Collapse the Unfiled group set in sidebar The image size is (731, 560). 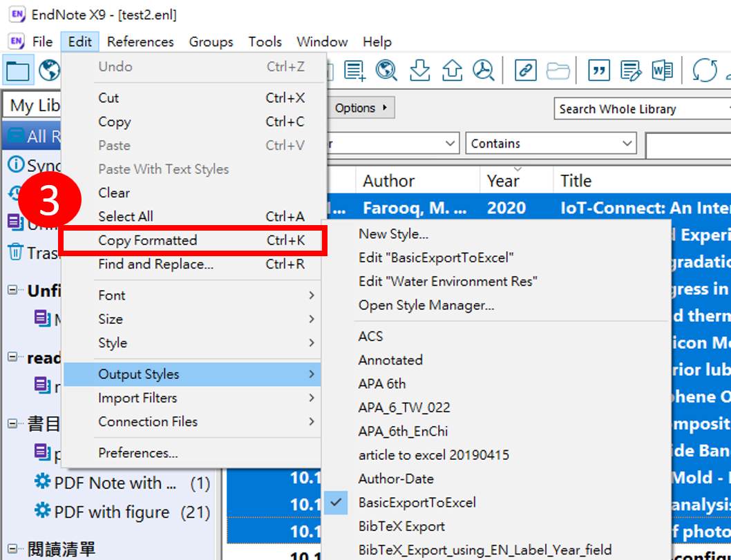[x=12, y=290]
